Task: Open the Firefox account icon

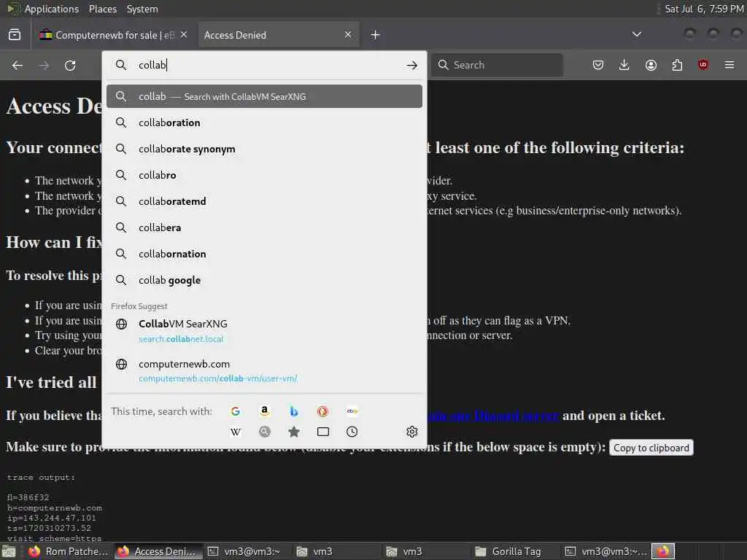Action: (651, 65)
